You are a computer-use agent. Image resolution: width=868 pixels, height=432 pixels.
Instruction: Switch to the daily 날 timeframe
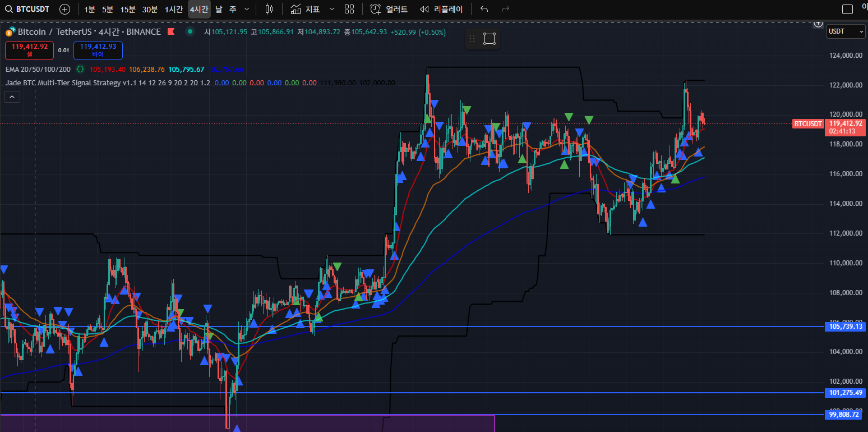click(x=219, y=9)
